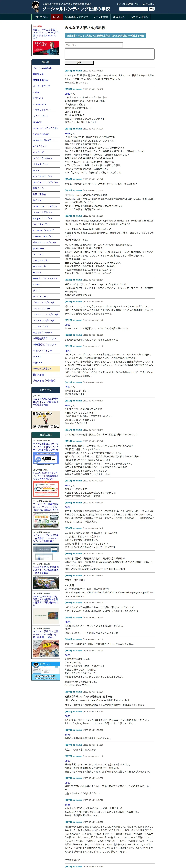Click post number [8914] link

tap(68, 441)
